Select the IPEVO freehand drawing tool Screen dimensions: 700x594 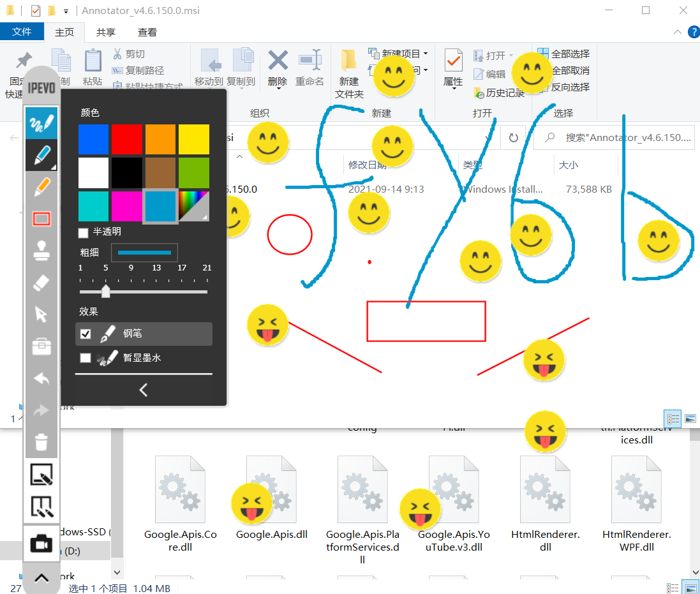coord(41,123)
